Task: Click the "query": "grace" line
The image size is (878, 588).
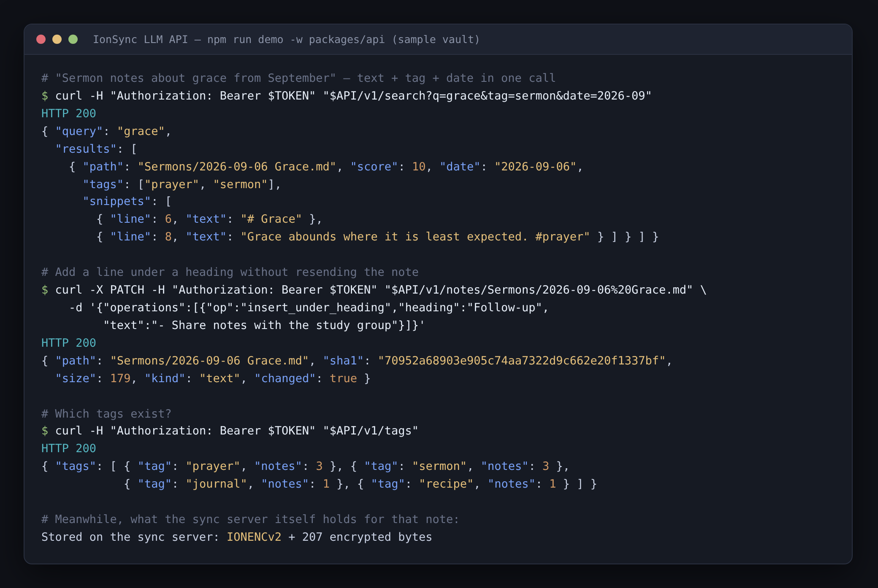Action: [x=106, y=131]
